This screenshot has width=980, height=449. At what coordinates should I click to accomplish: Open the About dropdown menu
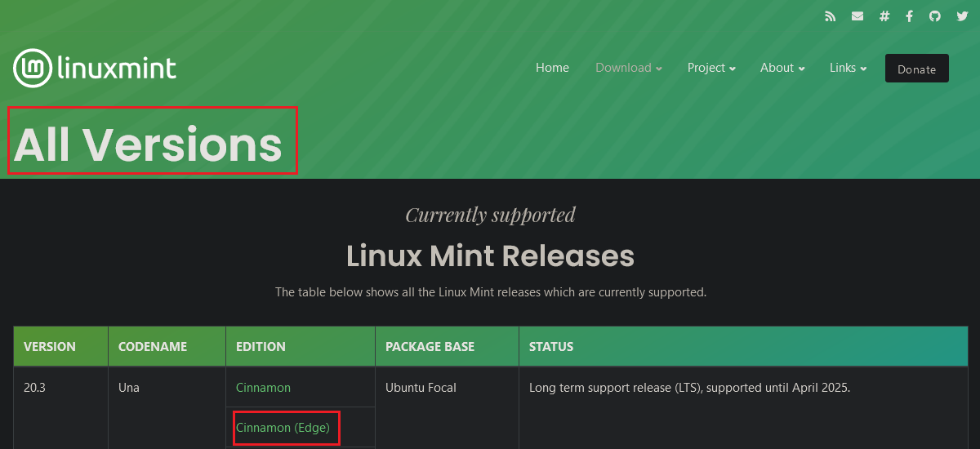[782, 68]
